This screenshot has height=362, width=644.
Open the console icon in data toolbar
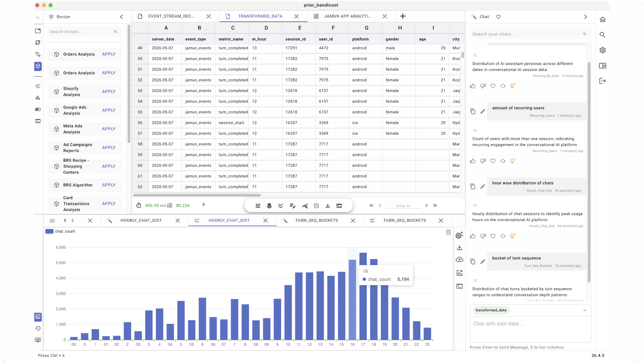tap(339, 206)
